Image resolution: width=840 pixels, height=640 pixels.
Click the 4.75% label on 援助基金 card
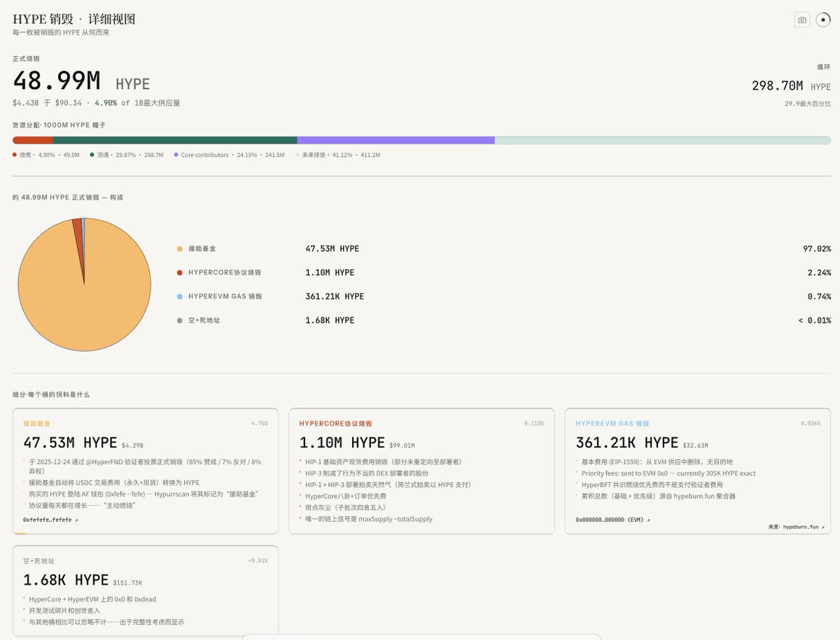pos(260,424)
